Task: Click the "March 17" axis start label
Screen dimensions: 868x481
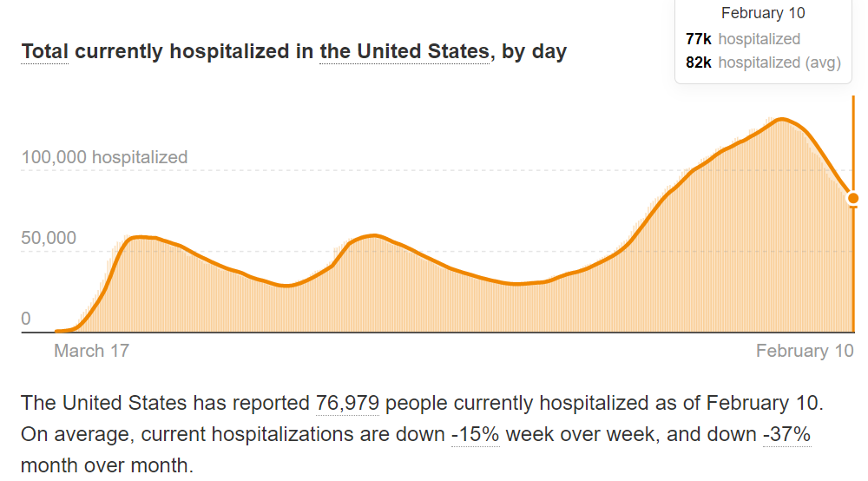Action: (91, 351)
